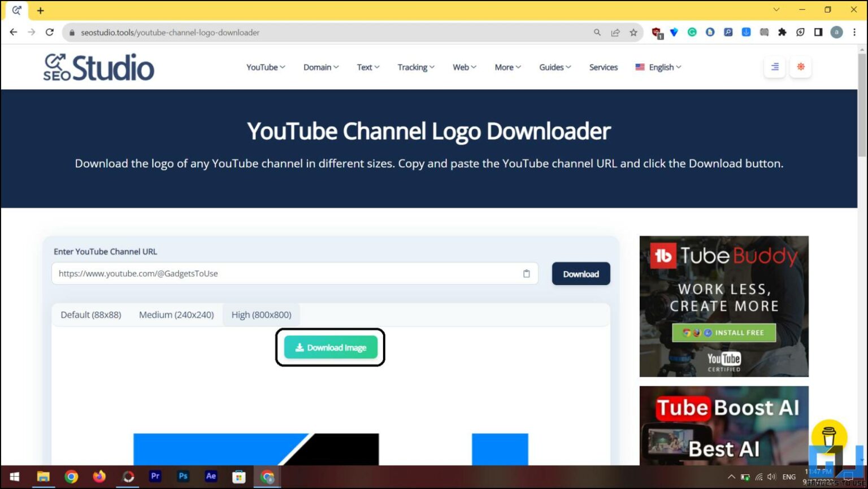Expand the More navigation dropdown
868x489 pixels.
(x=506, y=67)
